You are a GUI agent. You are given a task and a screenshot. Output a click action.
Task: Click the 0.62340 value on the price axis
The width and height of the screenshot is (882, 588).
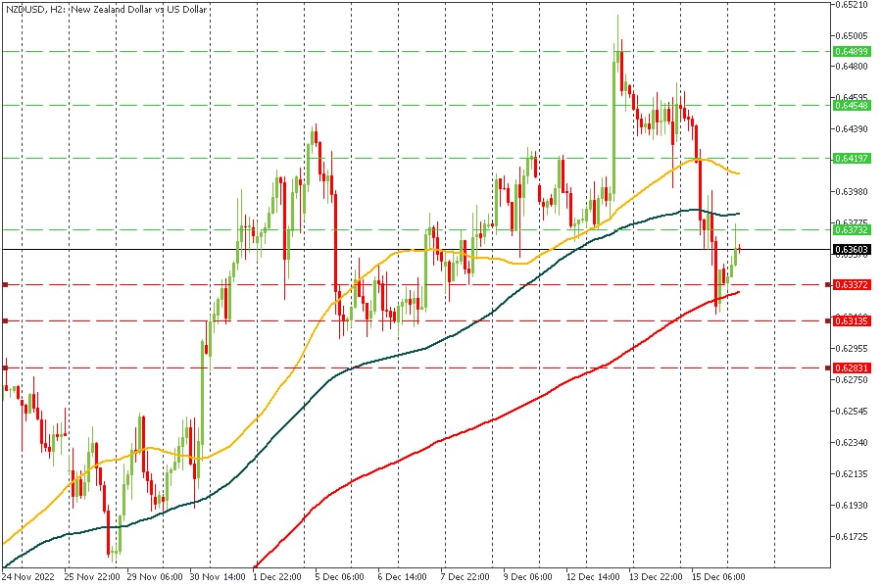point(852,442)
